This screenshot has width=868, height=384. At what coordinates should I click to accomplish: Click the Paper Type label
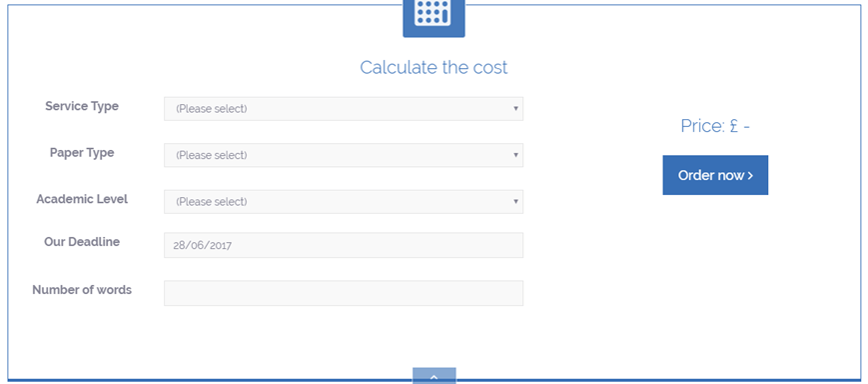point(82,152)
